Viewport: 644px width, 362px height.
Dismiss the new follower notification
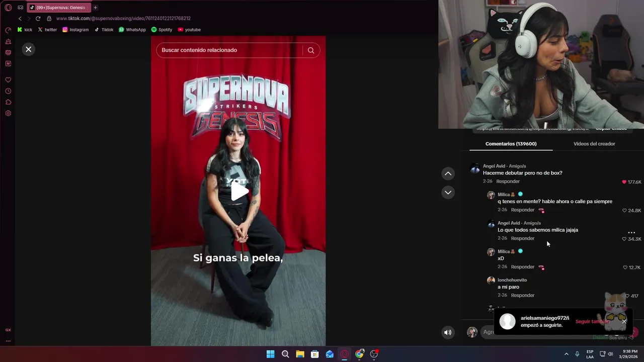[624, 321]
